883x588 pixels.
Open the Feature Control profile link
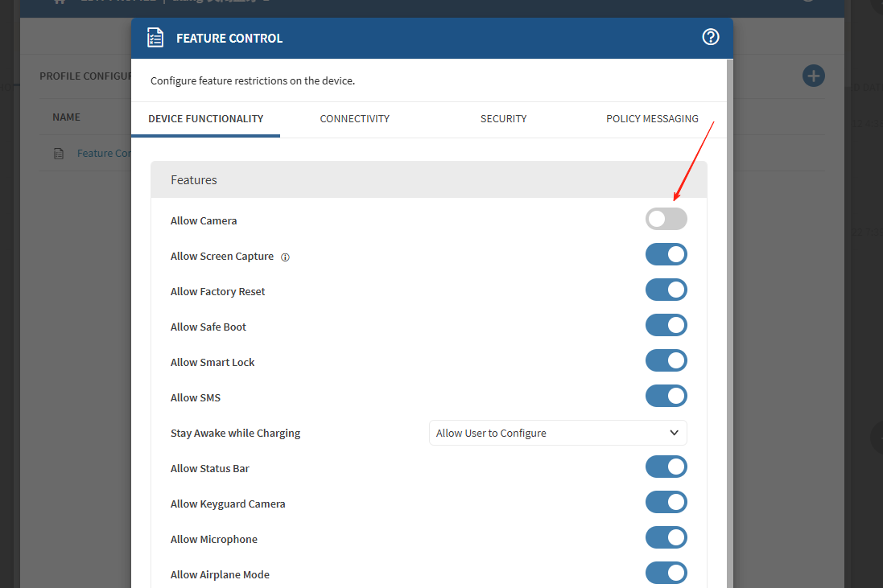pos(105,154)
